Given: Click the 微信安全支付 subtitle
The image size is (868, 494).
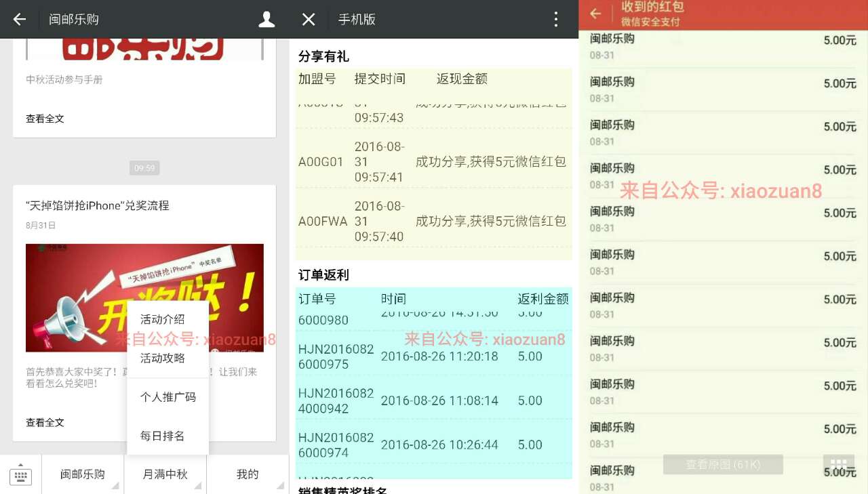Looking at the screenshot, I should 650,22.
